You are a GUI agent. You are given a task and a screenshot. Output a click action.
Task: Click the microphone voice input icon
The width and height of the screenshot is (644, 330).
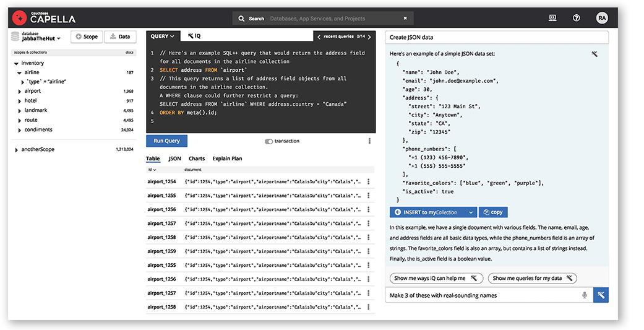[x=585, y=295]
